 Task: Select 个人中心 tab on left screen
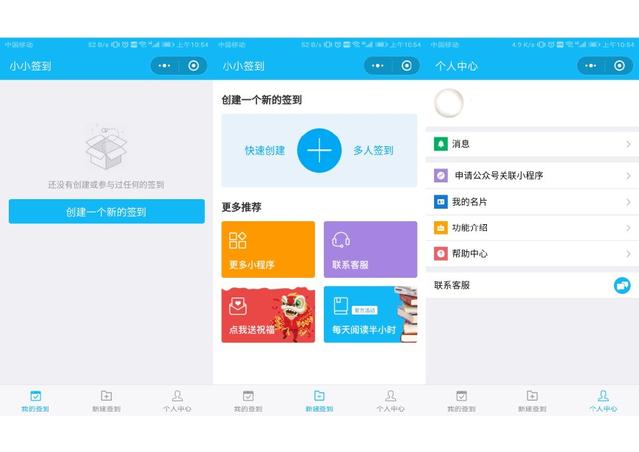point(177,401)
